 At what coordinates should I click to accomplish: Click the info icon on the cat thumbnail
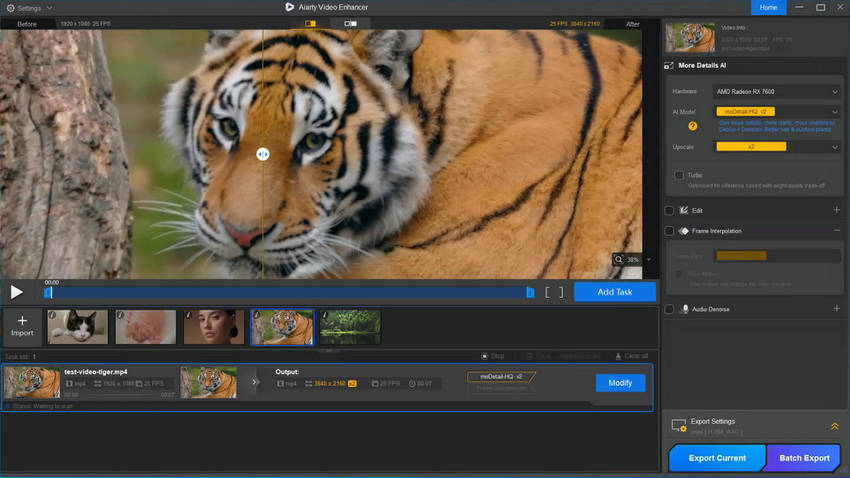point(53,315)
